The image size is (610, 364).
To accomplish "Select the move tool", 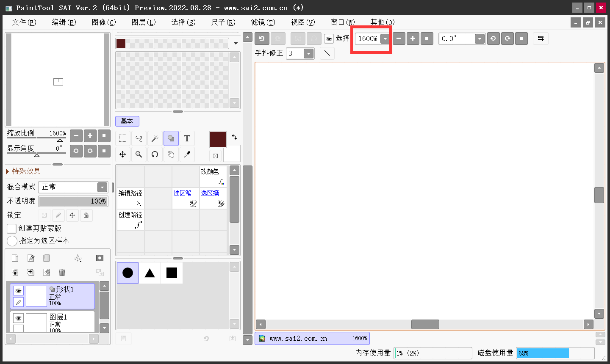I will click(123, 154).
